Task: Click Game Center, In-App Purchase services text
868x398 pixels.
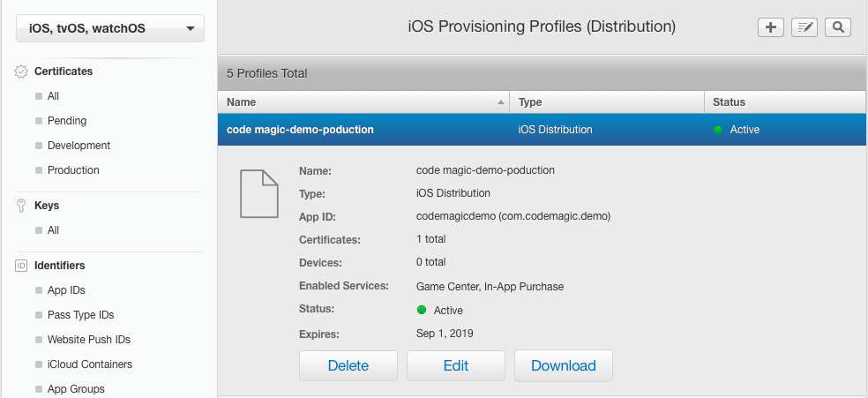Action: tap(490, 287)
